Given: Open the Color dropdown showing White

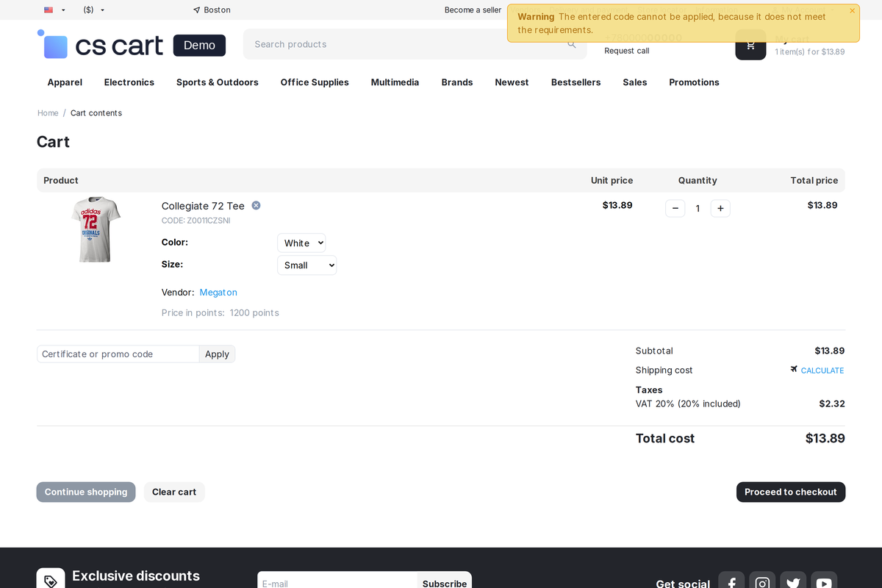Looking at the screenshot, I should [301, 243].
